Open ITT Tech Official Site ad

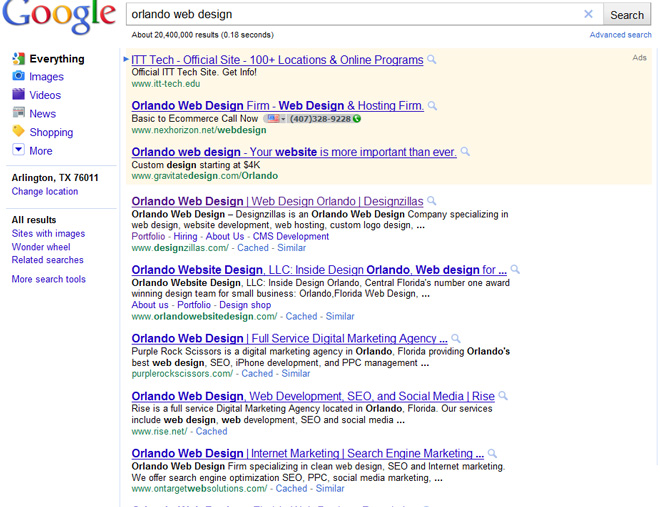[x=277, y=60]
